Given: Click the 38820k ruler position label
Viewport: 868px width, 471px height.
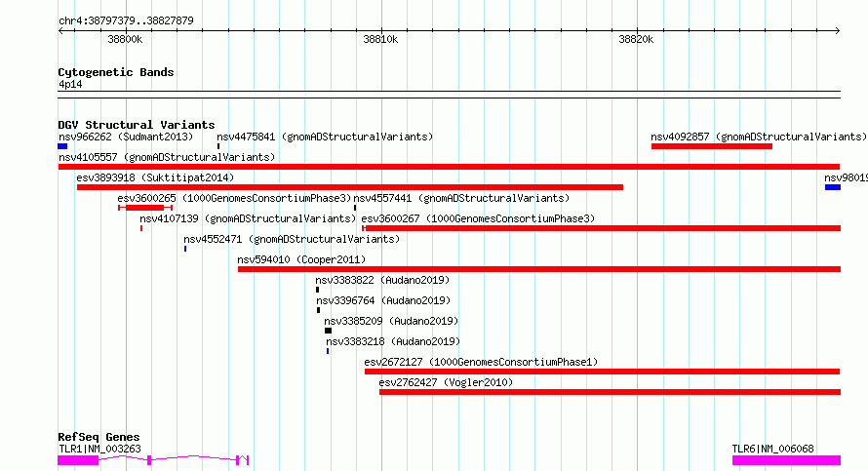Looking at the screenshot, I should pyautogui.click(x=636, y=39).
